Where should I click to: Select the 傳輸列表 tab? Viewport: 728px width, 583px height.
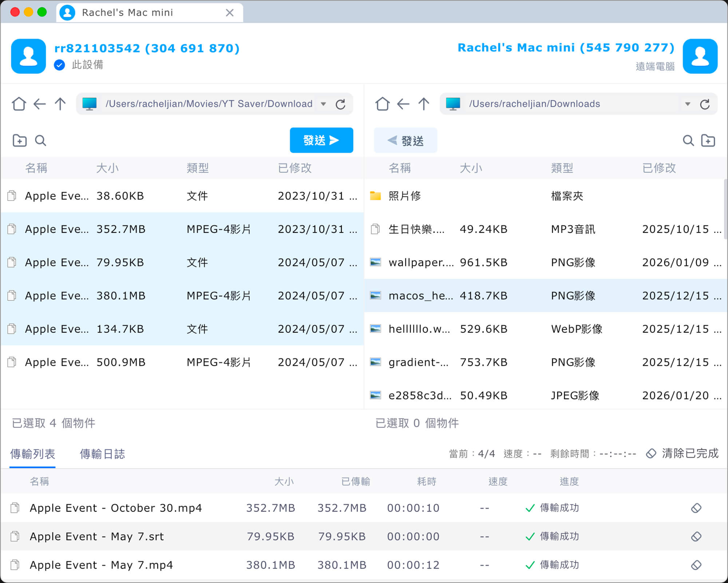(x=32, y=454)
